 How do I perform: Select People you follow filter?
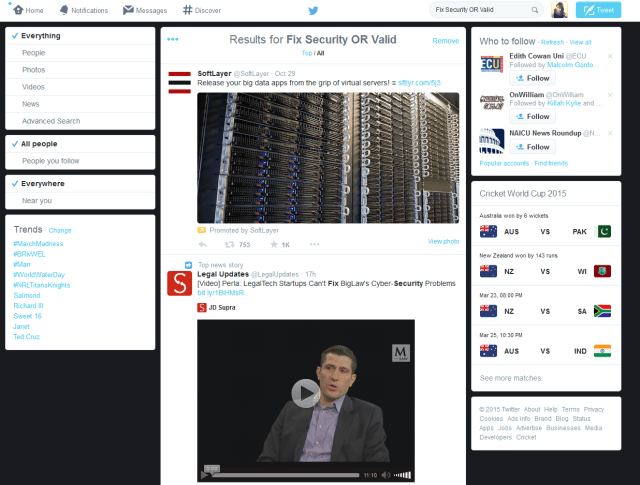[80, 161]
